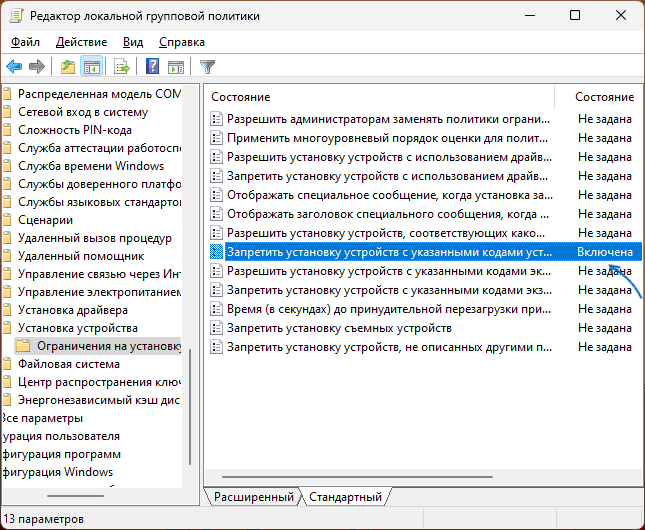Open Help via question mark icon
This screenshot has width=645, height=530.
(x=153, y=66)
